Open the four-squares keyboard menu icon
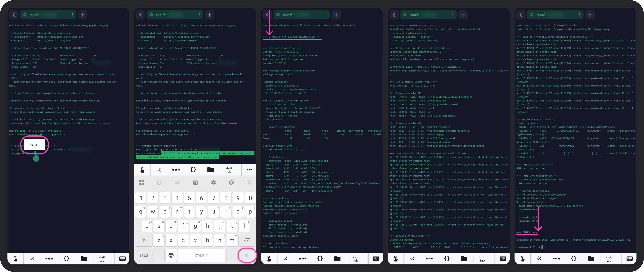Viewport: 644px width, 272px height. click(x=141, y=183)
